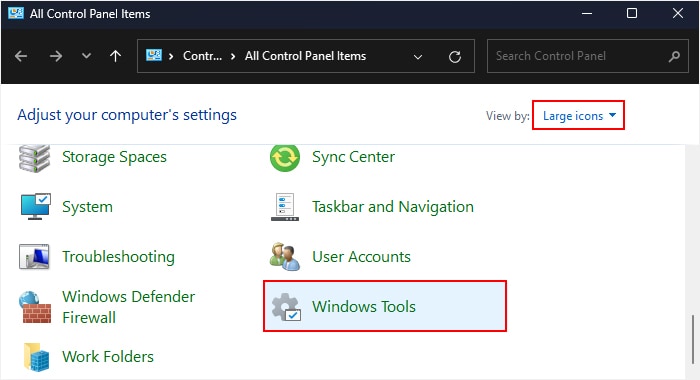Open the View by Large icons dropdown
This screenshot has width=700, height=380.
click(x=578, y=115)
